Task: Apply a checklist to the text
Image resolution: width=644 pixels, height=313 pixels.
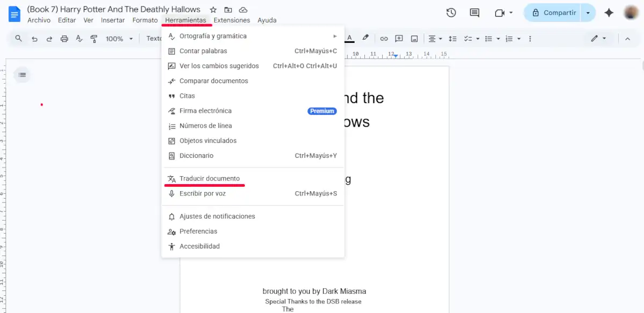Action: click(469, 38)
